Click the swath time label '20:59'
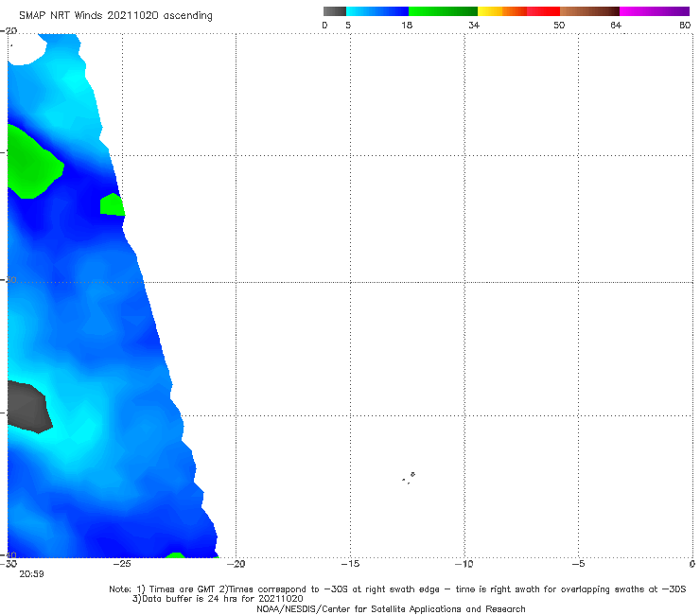 click(31, 574)
